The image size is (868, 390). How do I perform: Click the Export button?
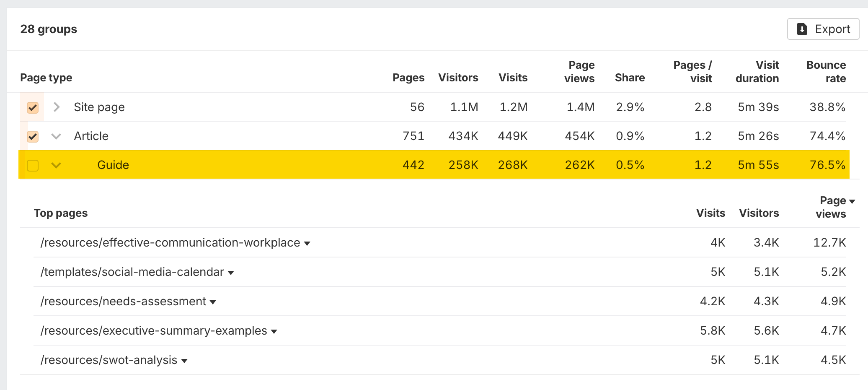[x=823, y=29]
